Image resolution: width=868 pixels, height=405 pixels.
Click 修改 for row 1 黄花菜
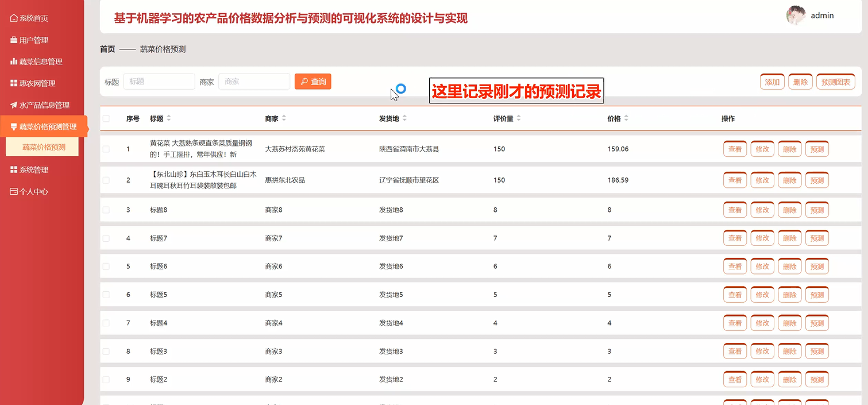(x=762, y=149)
